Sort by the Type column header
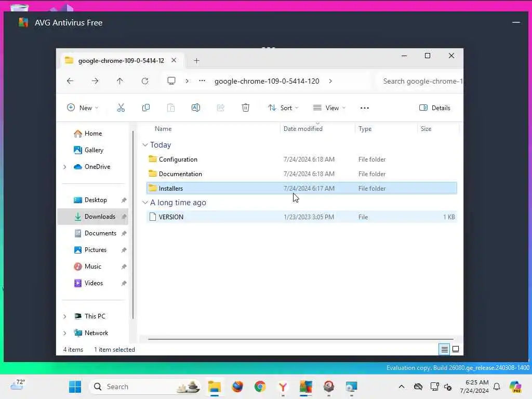Screen dimensions: 532x399 (x=365, y=129)
